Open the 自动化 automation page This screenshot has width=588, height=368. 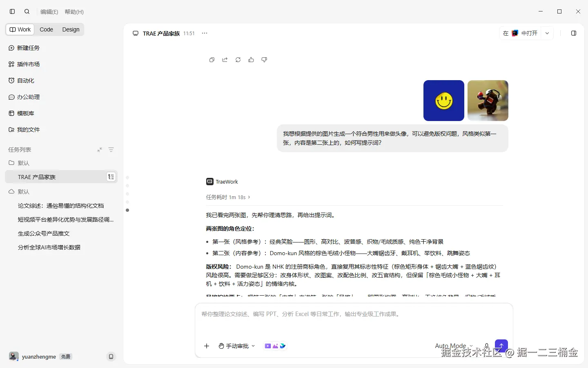click(x=61, y=81)
